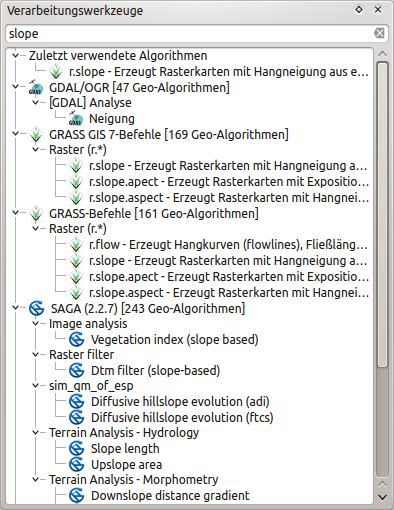Screen dimensions: 394x510
Task: Click the r.slope.aspect icon under GRASS GIS 7 Raster
Action: 76,198
